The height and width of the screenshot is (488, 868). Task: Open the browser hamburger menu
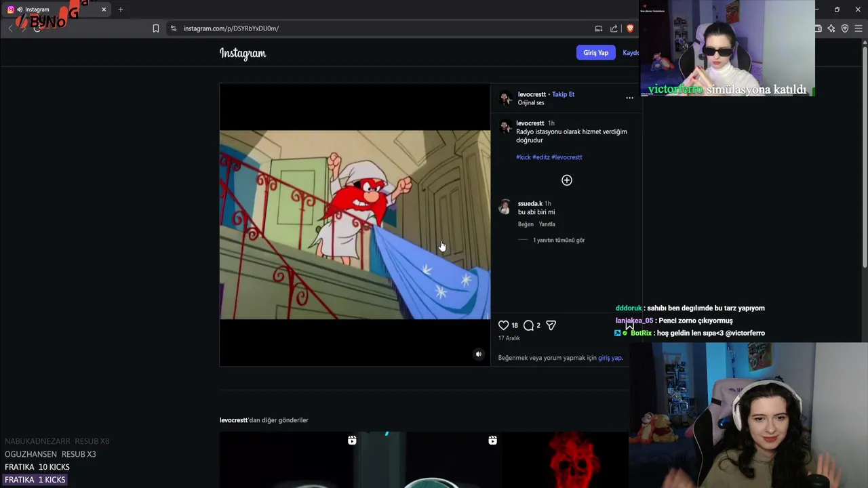point(859,28)
